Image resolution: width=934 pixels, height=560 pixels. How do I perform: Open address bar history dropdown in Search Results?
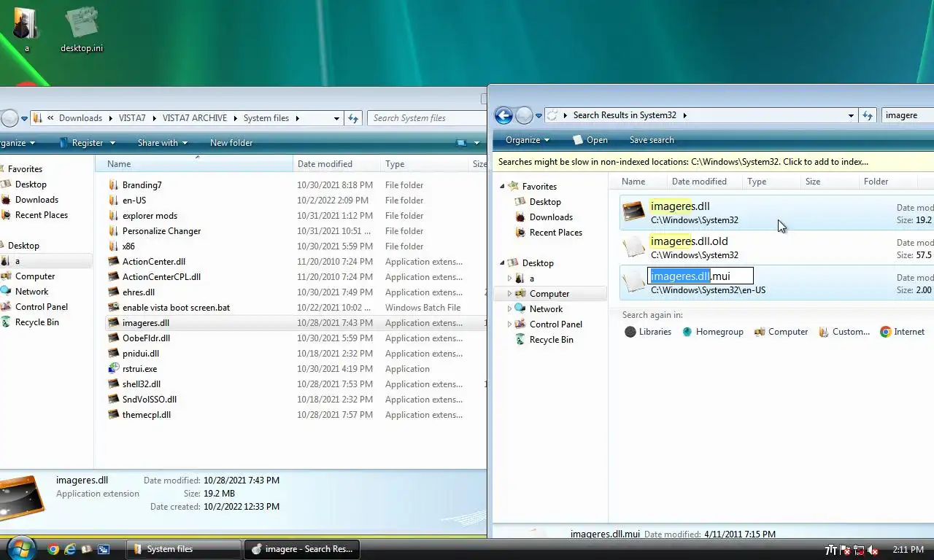[x=851, y=115]
